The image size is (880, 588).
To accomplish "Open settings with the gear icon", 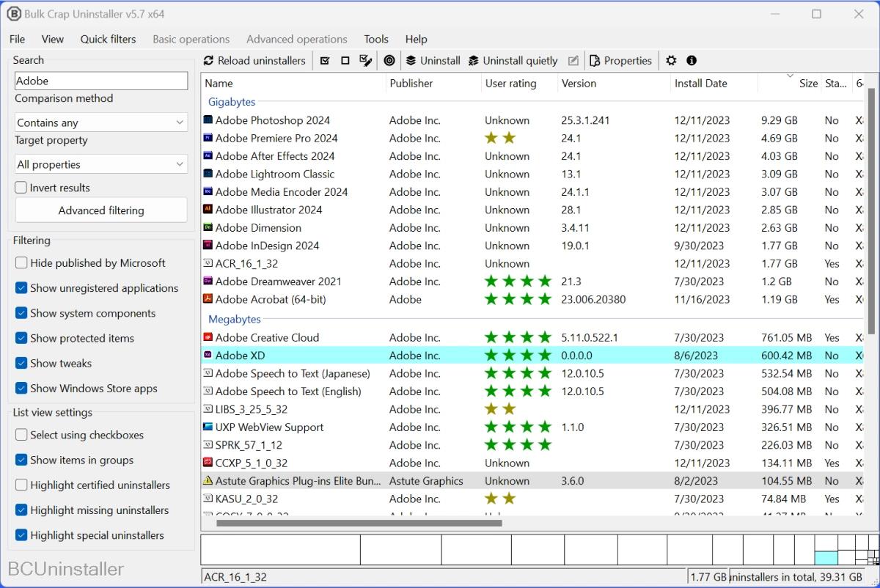I will pyautogui.click(x=671, y=61).
